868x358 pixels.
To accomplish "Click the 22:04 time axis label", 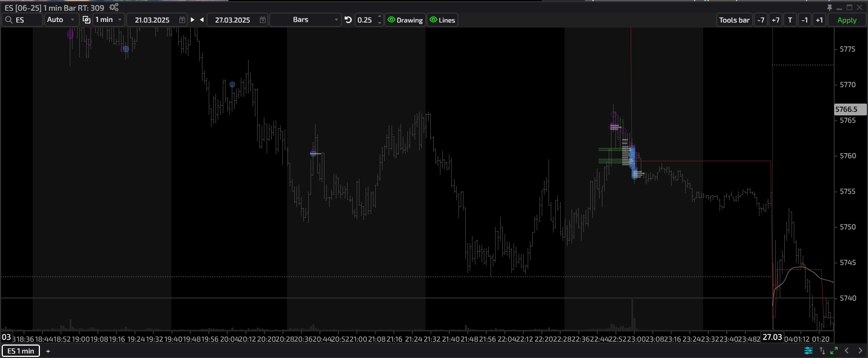I will tap(506, 339).
